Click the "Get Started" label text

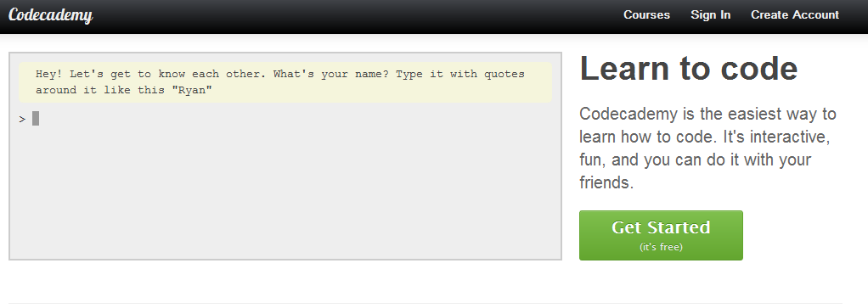pyautogui.click(x=661, y=227)
